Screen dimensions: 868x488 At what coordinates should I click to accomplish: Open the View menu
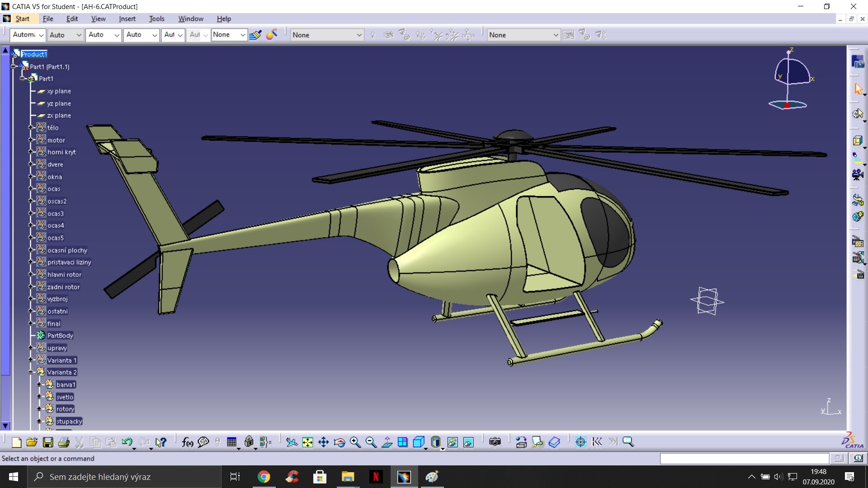tap(99, 19)
